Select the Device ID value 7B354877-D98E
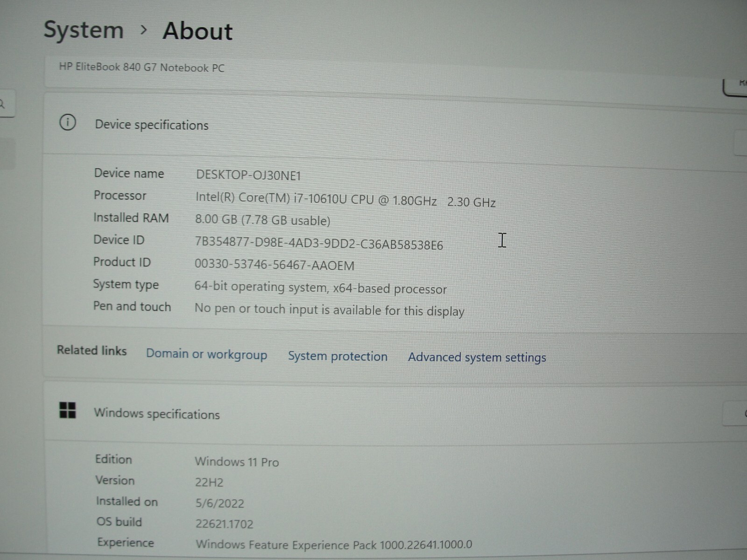747x560 pixels. pos(319,243)
